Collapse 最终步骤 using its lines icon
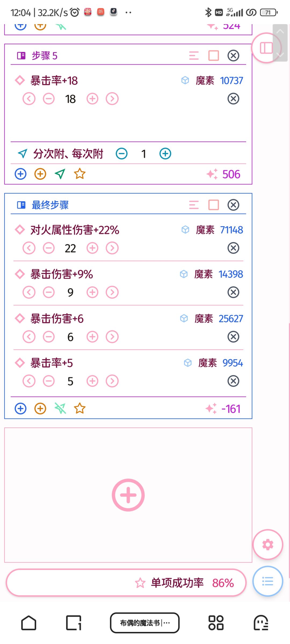 (x=194, y=205)
